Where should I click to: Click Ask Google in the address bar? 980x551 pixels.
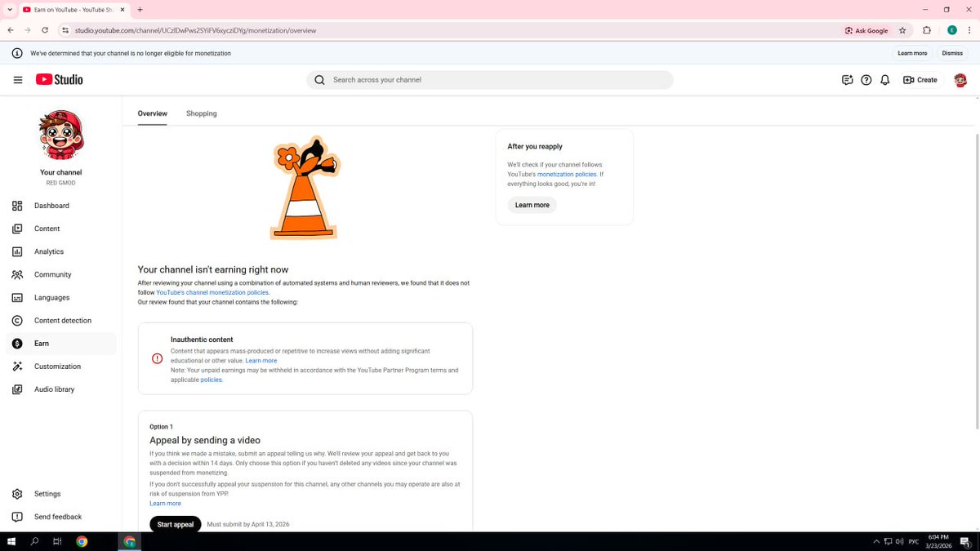click(866, 30)
